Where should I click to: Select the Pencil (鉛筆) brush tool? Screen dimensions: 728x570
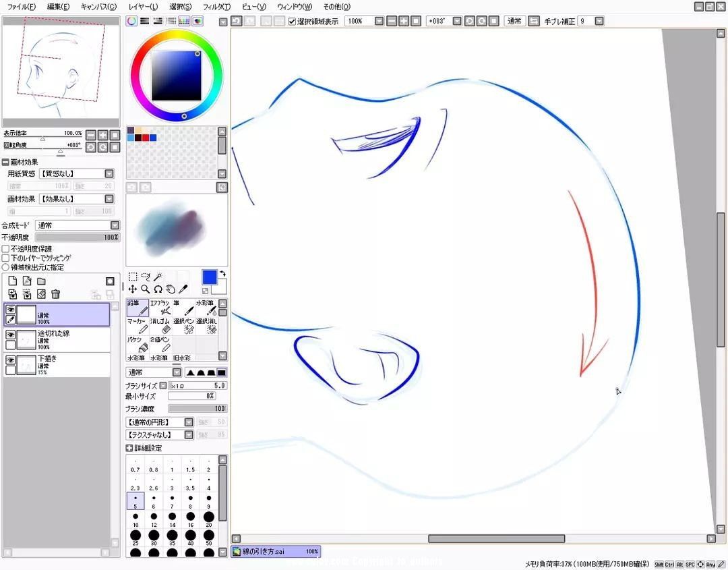(x=138, y=308)
